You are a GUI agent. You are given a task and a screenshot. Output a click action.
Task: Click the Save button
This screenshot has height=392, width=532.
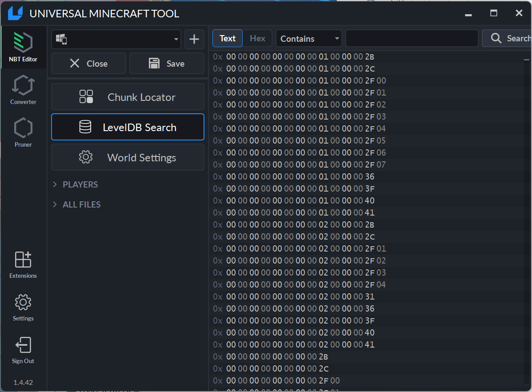click(167, 64)
